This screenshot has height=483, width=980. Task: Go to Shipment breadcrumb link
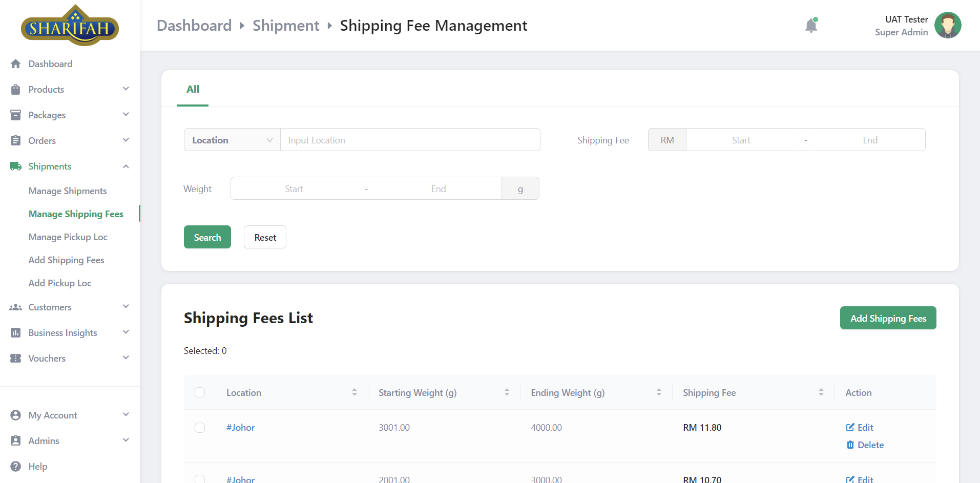click(286, 26)
